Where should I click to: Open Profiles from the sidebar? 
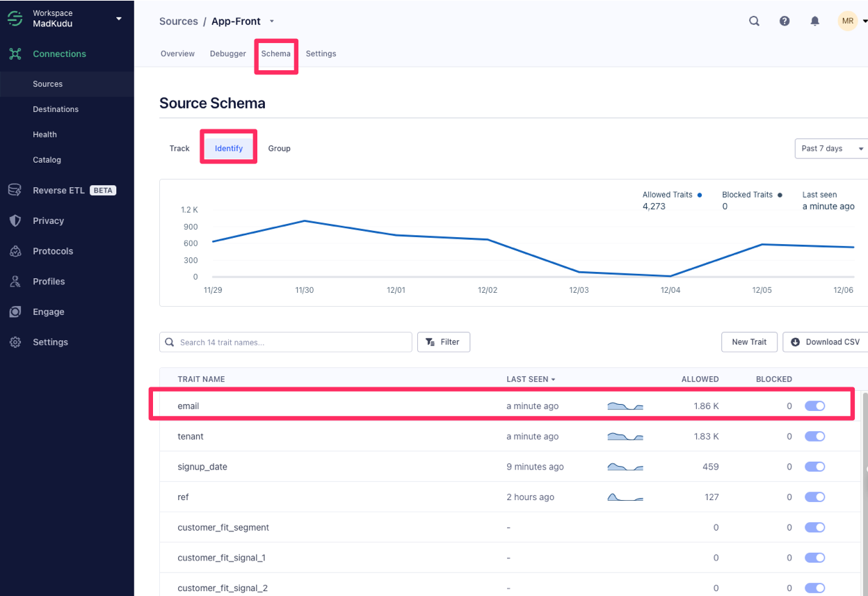click(x=14, y=281)
